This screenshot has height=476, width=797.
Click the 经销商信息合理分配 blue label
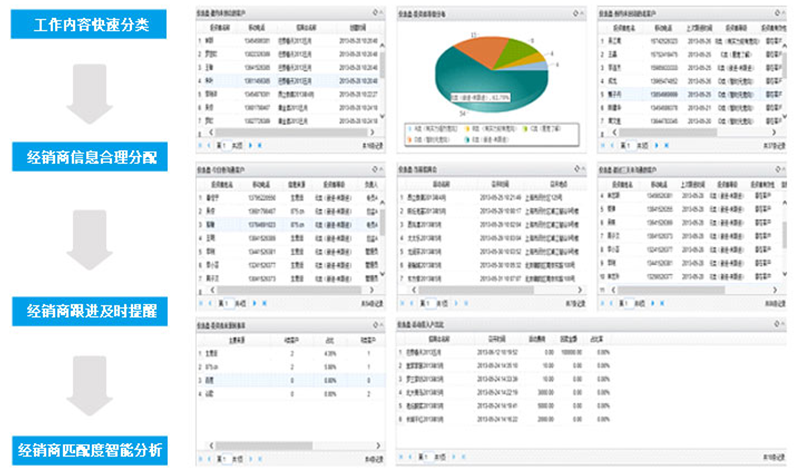click(91, 156)
